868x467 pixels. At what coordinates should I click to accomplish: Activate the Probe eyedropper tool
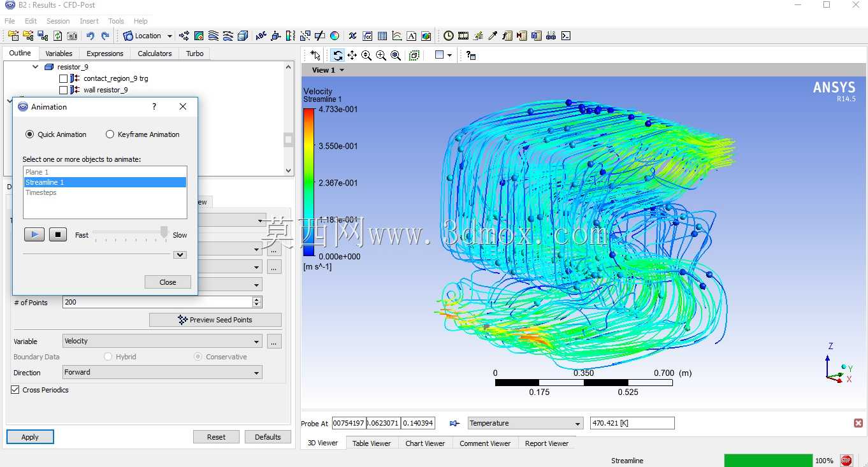[493, 36]
